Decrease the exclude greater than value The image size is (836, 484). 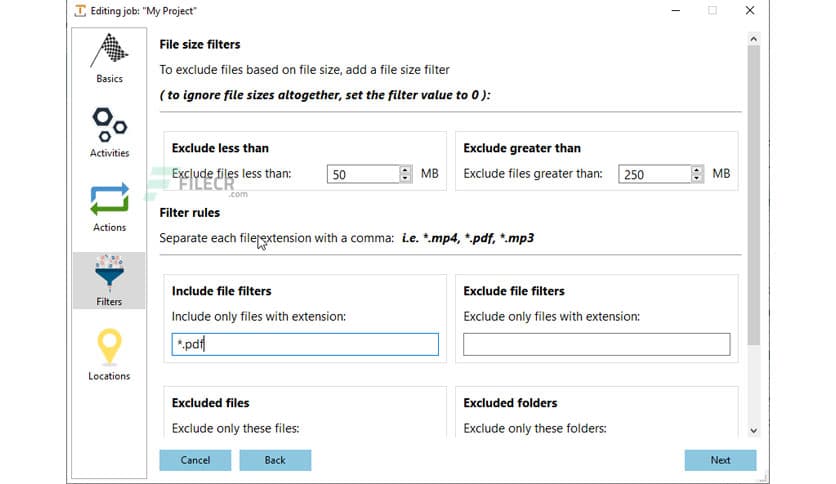point(697,179)
